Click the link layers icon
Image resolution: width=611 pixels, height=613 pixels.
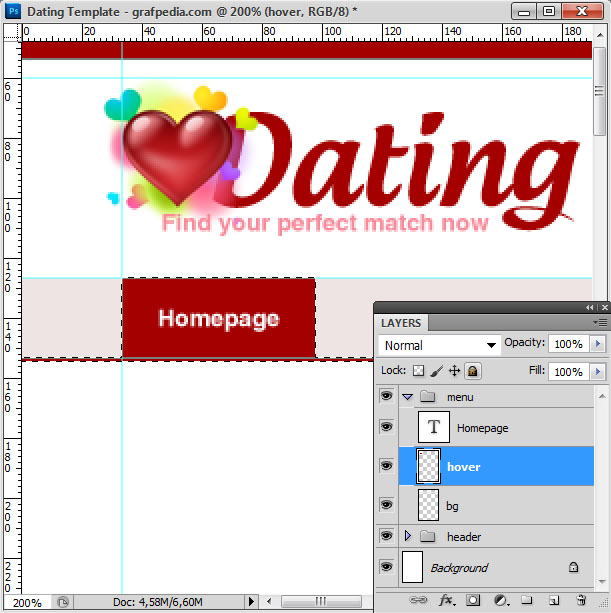pyautogui.click(x=417, y=600)
